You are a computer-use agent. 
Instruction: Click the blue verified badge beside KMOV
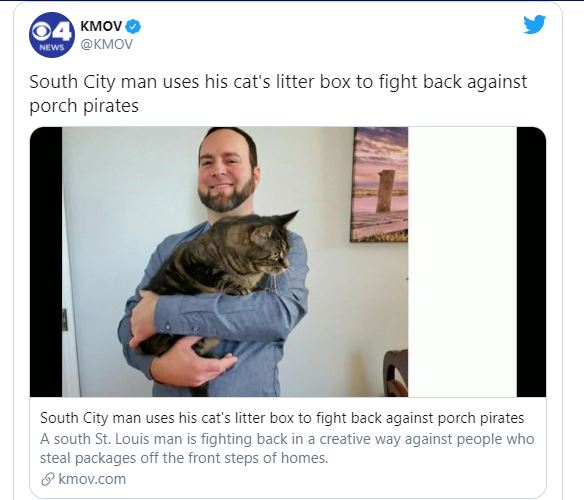tap(133, 26)
